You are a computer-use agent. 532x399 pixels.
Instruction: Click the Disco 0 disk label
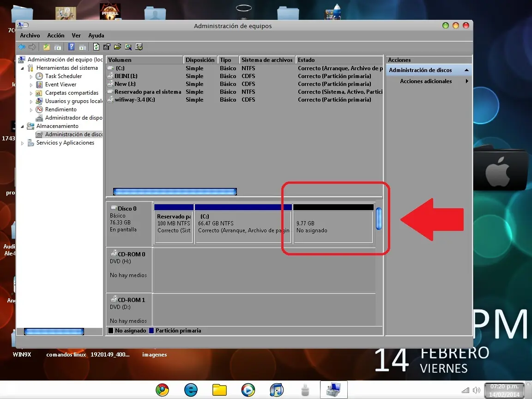click(x=129, y=224)
